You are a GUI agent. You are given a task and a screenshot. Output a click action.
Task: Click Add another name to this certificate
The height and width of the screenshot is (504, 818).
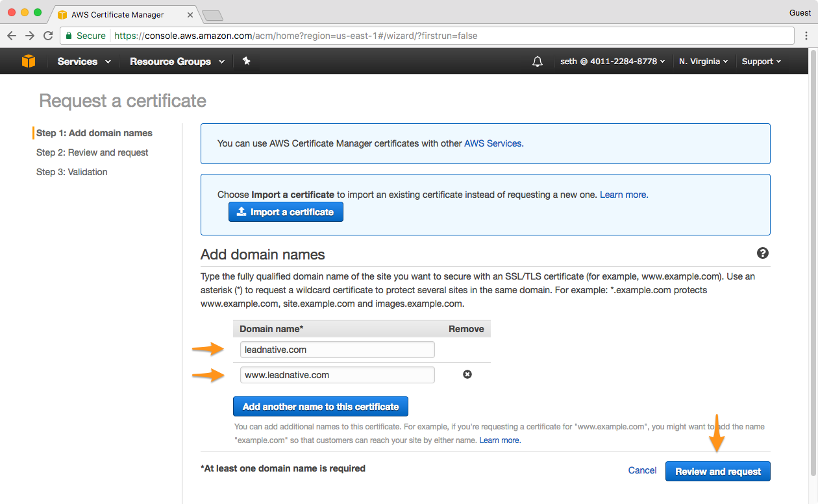[x=321, y=407]
